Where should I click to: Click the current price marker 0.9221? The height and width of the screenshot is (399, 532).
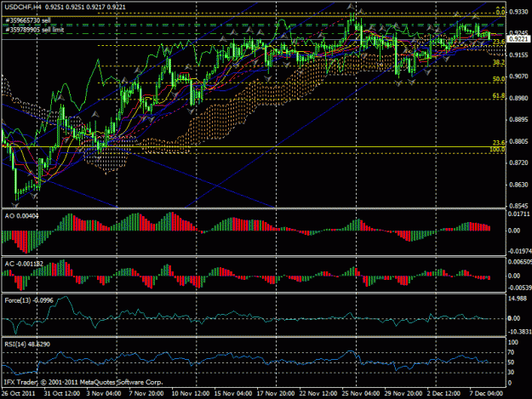[519, 39]
